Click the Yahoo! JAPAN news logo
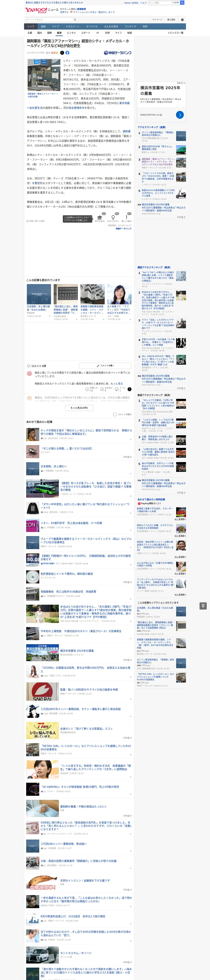Viewport: 210px width, 980px height. (36, 10)
